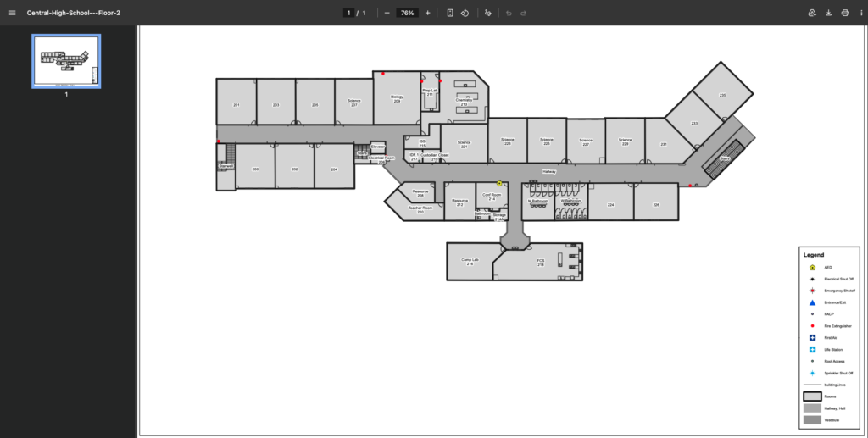Select the draw annotation tool
Screen dimensions: 868x438
(487, 13)
